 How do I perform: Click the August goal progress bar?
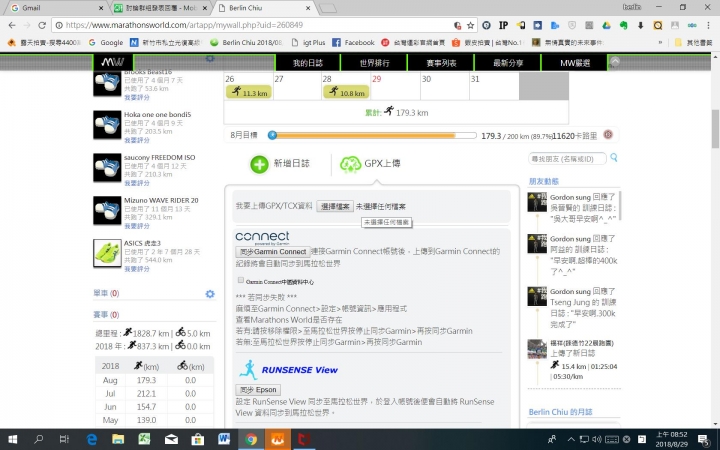pyautogui.click(x=373, y=135)
